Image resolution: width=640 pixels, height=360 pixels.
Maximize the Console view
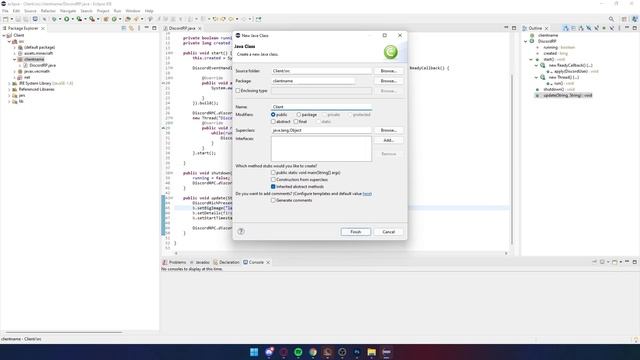(x=635, y=262)
